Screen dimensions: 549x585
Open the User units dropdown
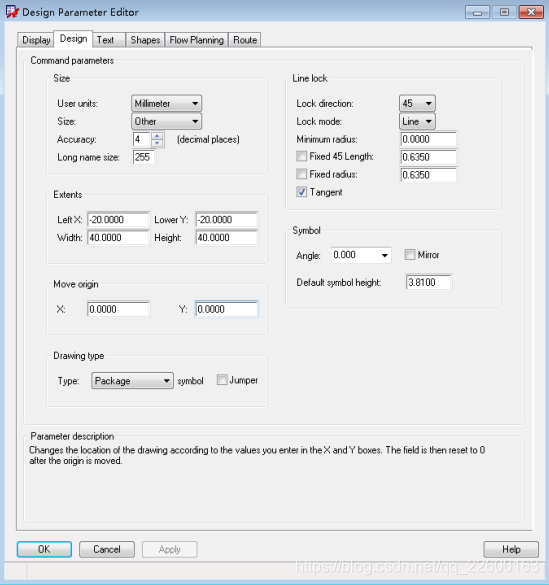pyautogui.click(x=166, y=103)
